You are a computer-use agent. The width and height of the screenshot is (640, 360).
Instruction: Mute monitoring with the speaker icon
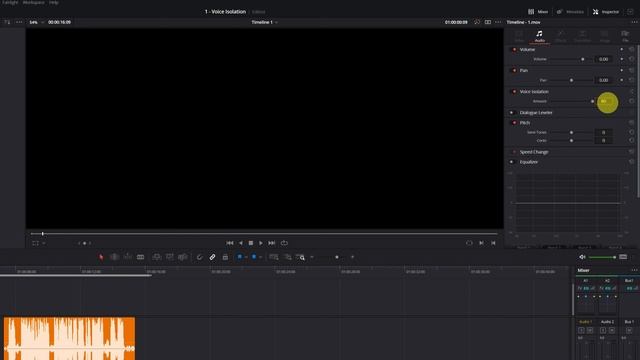pos(582,257)
